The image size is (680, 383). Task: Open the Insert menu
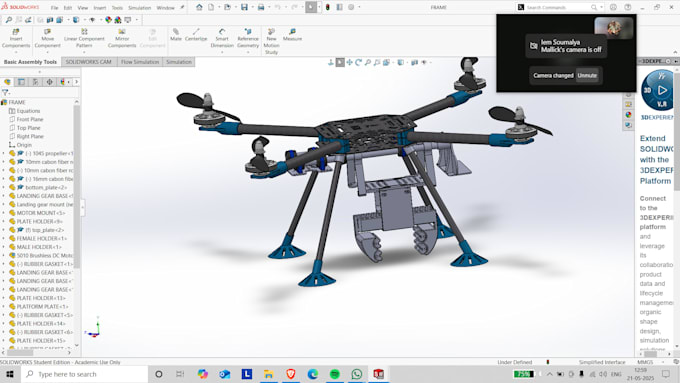(x=100, y=8)
